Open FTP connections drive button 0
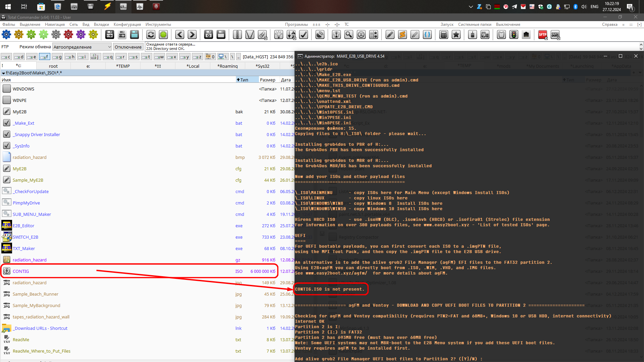Image resolution: width=644 pixels, height=362 pixels. click(210, 57)
